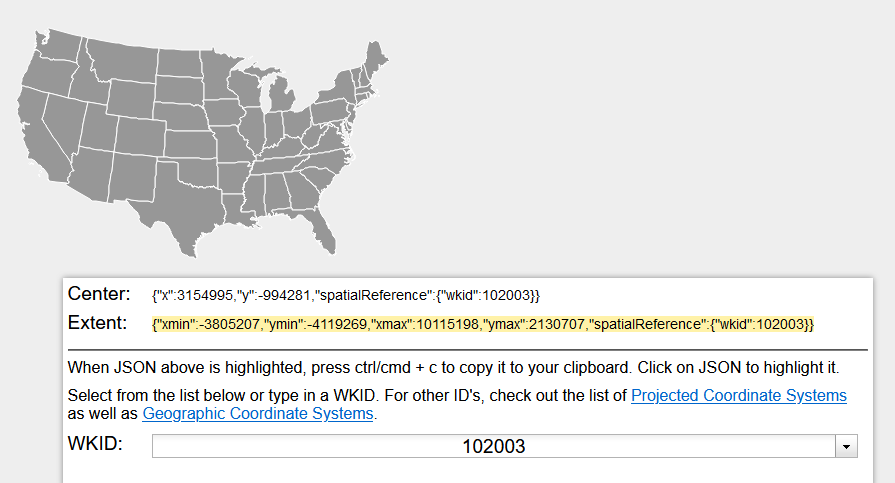Click the "Extent:" label
The width and height of the screenshot is (895, 483).
pos(97,323)
